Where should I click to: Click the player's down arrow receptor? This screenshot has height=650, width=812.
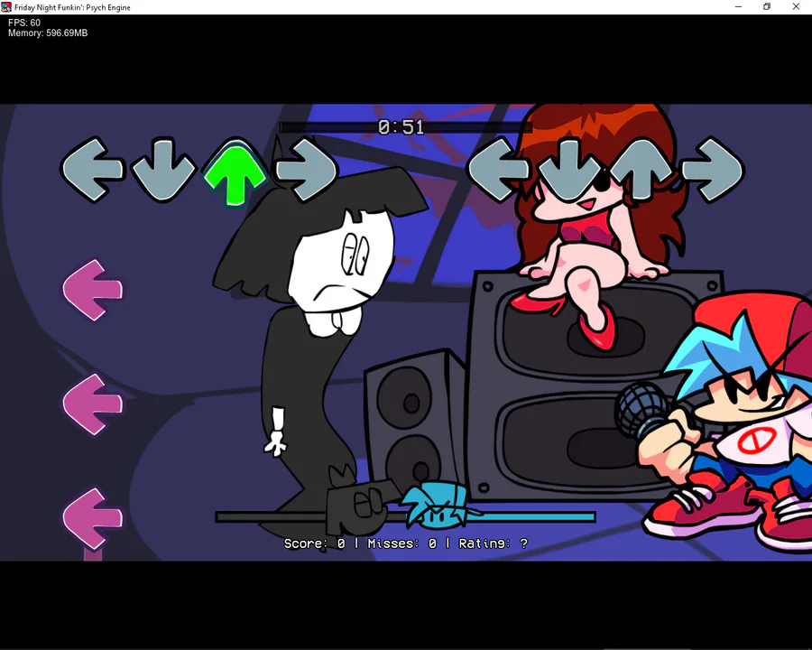point(569,170)
